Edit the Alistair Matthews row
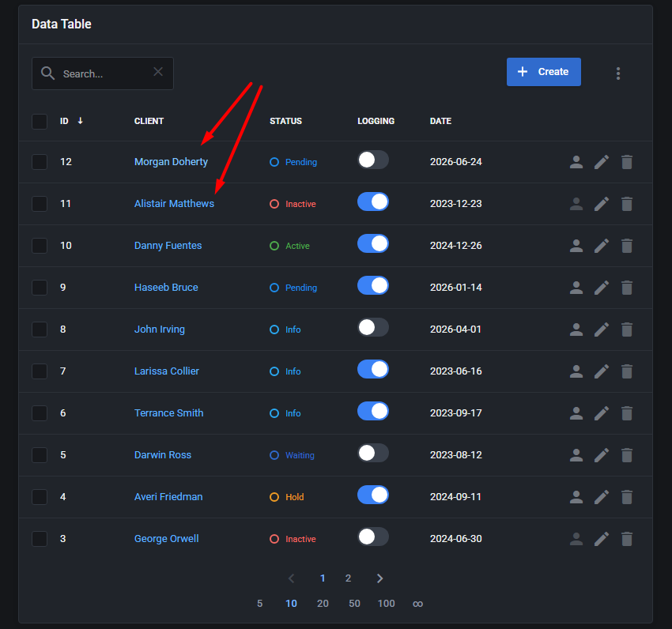This screenshot has width=672, height=629. click(x=602, y=204)
